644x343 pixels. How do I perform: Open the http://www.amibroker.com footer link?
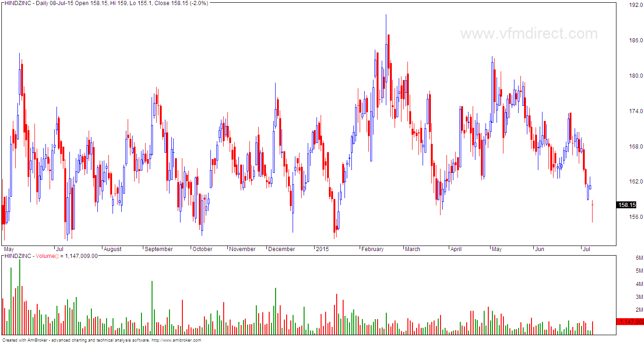coord(177,341)
